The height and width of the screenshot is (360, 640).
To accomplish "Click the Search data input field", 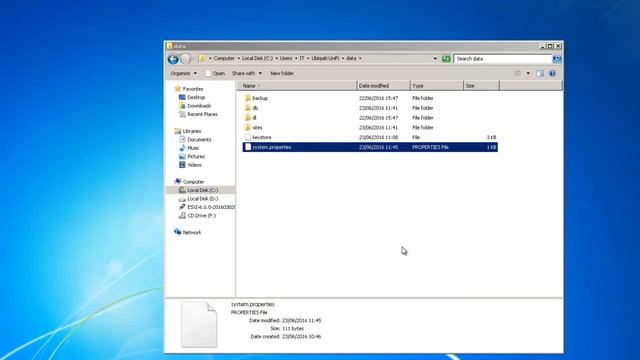I will tap(503, 59).
